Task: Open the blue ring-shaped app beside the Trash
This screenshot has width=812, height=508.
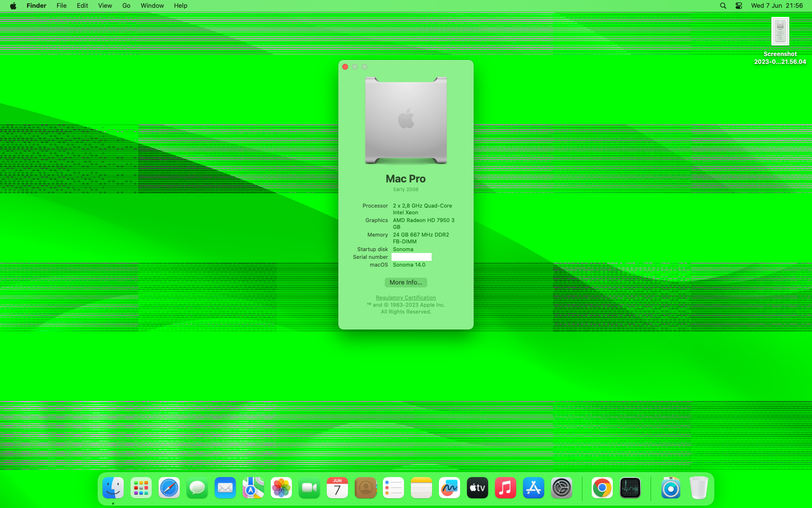Action: [x=671, y=488]
